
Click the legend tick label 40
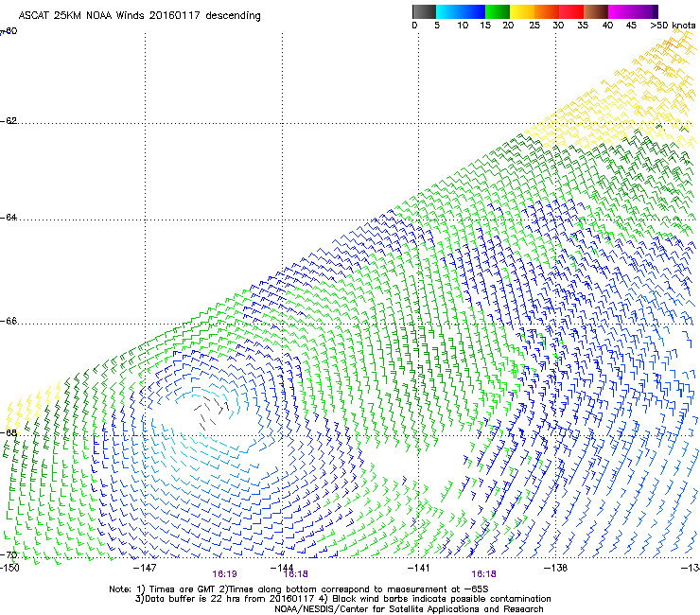pos(607,26)
